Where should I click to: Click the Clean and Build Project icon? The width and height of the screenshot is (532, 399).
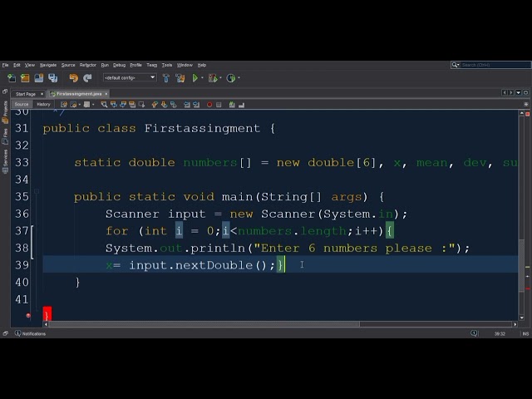pos(180,78)
